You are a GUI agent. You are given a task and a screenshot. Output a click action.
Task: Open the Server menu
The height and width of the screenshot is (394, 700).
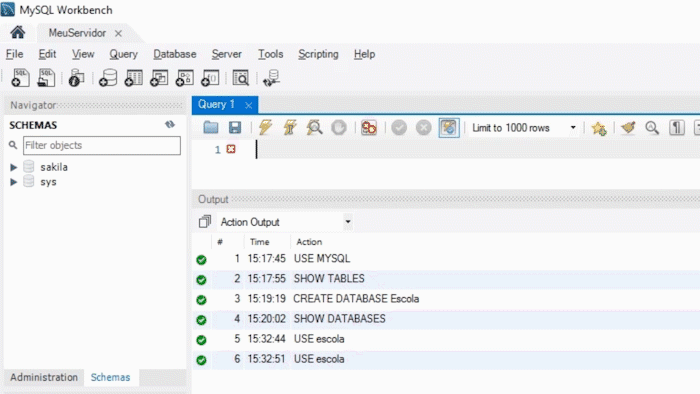point(226,54)
